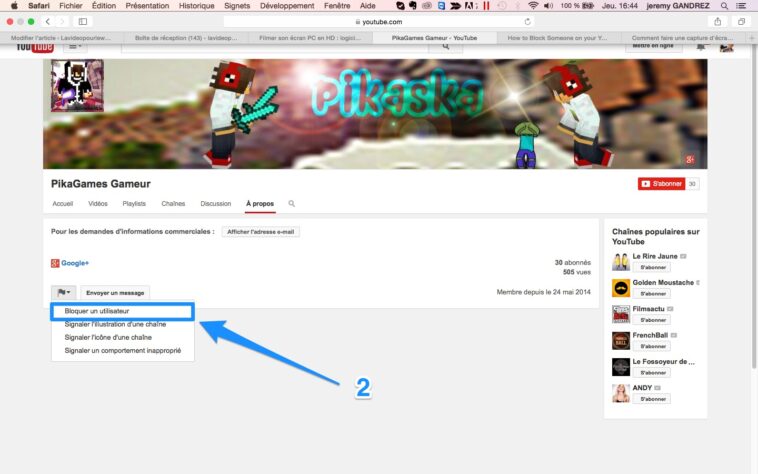Reload page using address bar icon
This screenshot has height=474, width=758.
pos(527,21)
